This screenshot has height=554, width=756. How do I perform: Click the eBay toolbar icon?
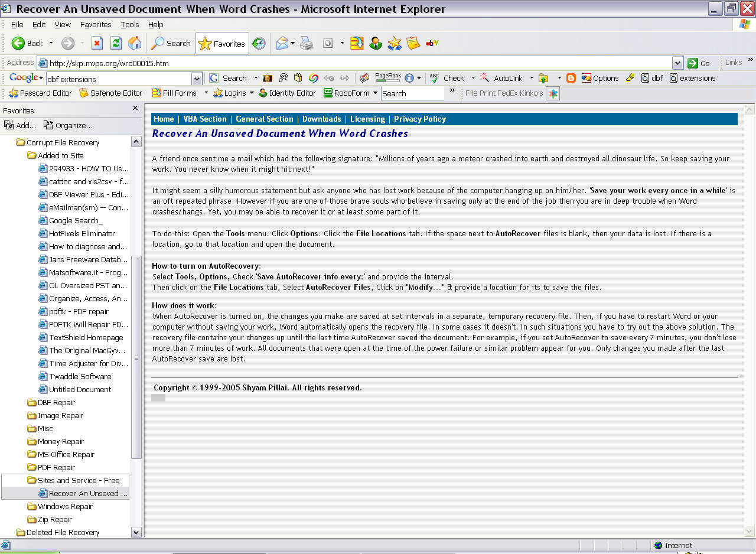pos(432,43)
